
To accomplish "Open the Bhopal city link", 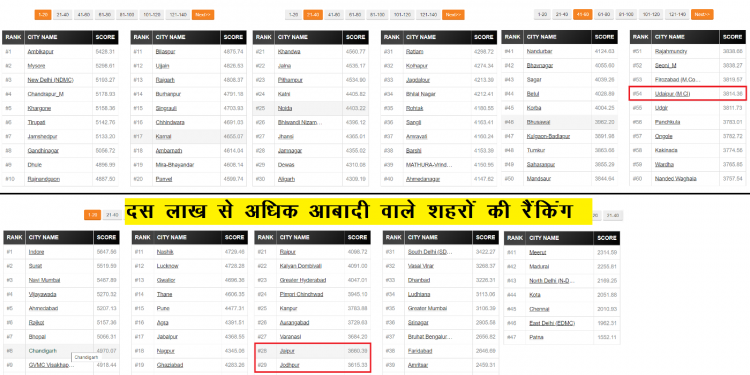I will pyautogui.click(x=37, y=337).
